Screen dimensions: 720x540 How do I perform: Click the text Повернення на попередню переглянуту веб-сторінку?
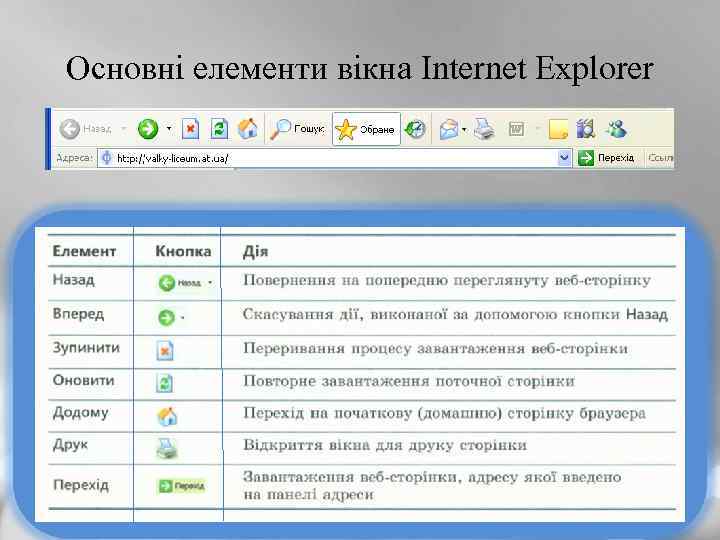coord(447,280)
